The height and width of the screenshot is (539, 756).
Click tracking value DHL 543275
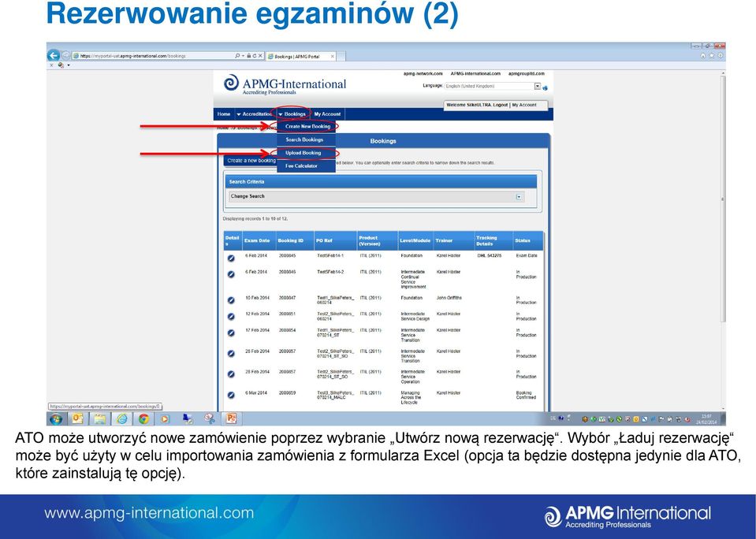click(x=489, y=256)
